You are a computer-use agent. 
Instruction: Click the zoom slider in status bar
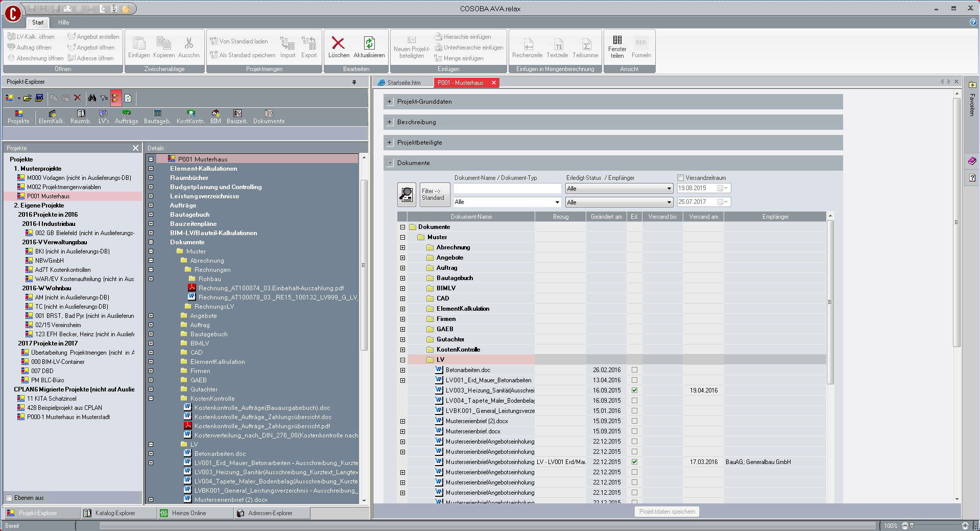coord(912,525)
